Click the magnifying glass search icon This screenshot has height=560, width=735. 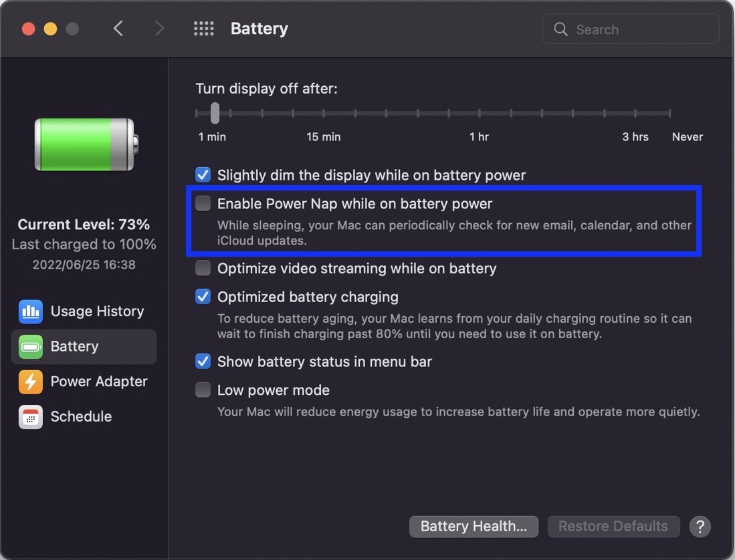click(560, 29)
